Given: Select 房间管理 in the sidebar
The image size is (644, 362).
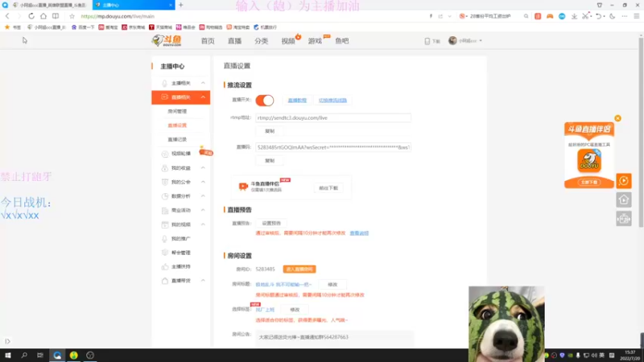Looking at the screenshot, I should [177, 111].
